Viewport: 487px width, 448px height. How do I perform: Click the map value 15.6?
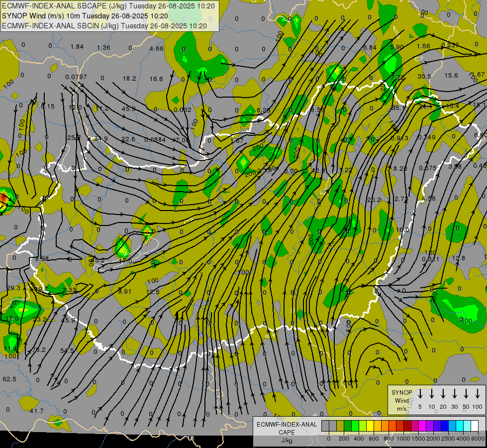click(x=451, y=75)
